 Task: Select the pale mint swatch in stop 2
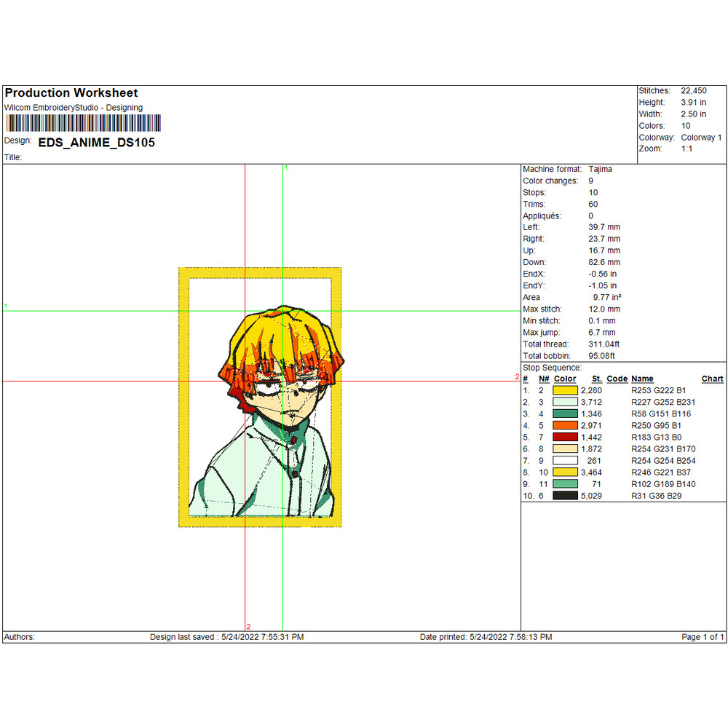tap(565, 403)
